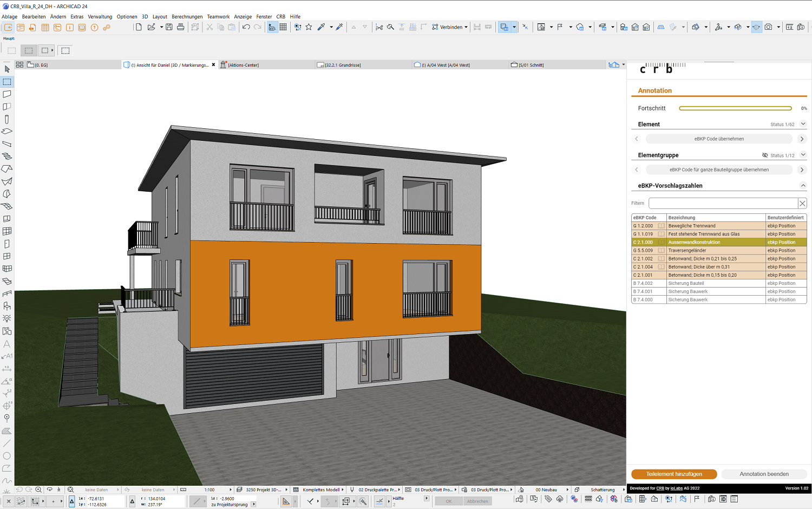Click the scissors split icon
The width and height of the screenshot is (812, 509).
[x=379, y=27]
